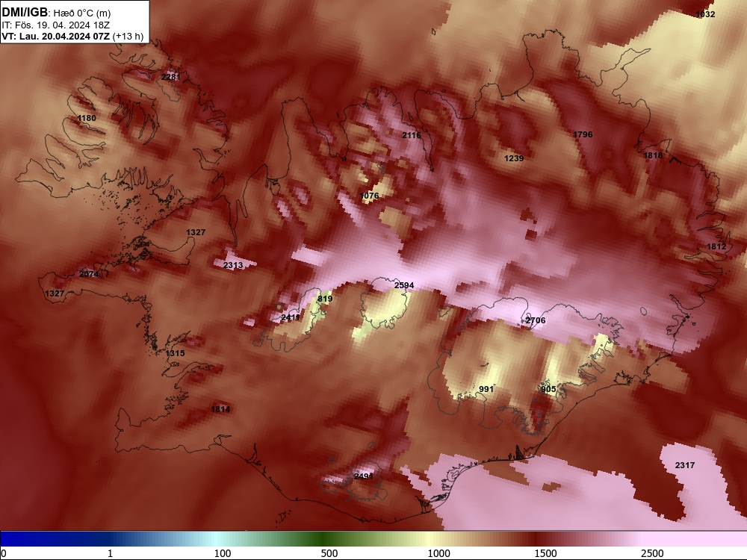Select the 1814 map value
The image size is (747, 560).
tap(220, 409)
